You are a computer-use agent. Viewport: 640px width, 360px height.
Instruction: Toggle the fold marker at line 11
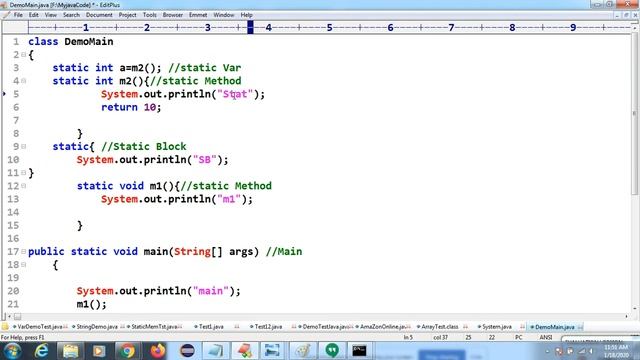pos(24,173)
